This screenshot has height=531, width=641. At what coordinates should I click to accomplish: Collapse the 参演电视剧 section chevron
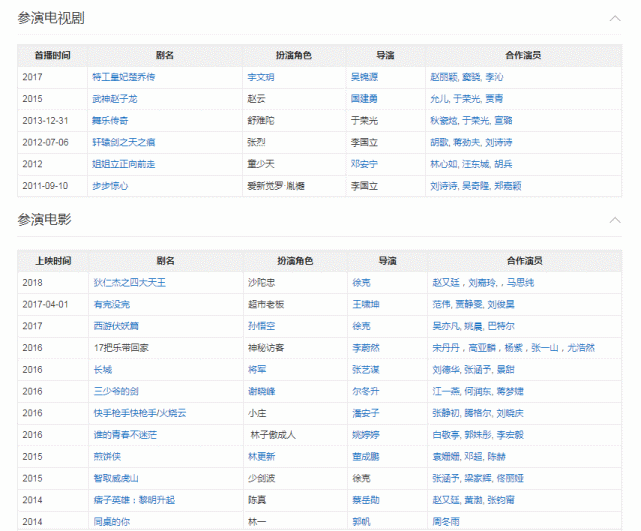click(615, 18)
